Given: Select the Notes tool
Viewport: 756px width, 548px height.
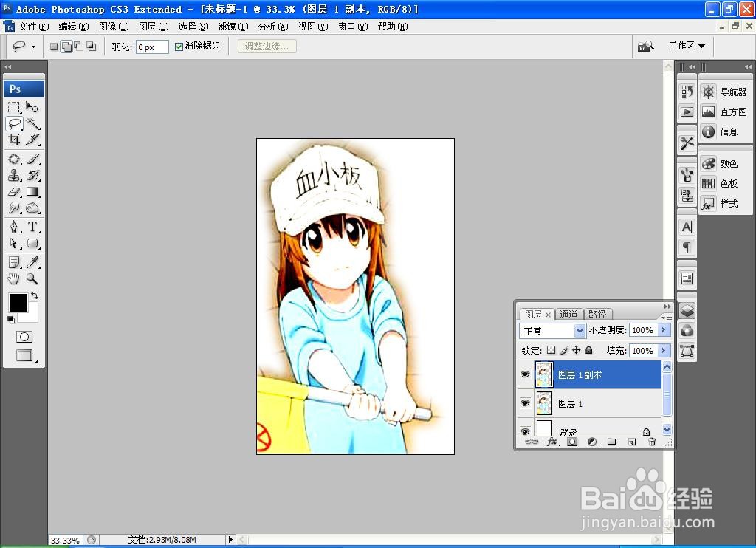Looking at the screenshot, I should click(x=14, y=262).
